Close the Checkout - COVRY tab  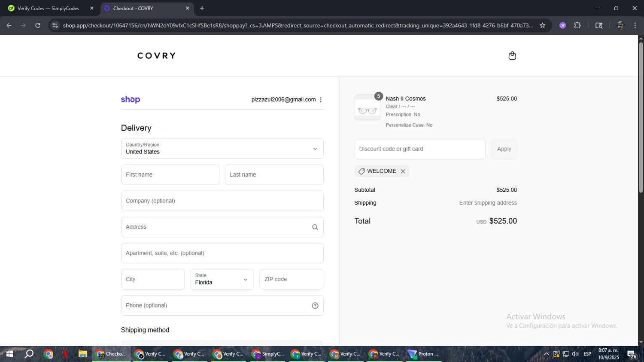pyautogui.click(x=187, y=8)
